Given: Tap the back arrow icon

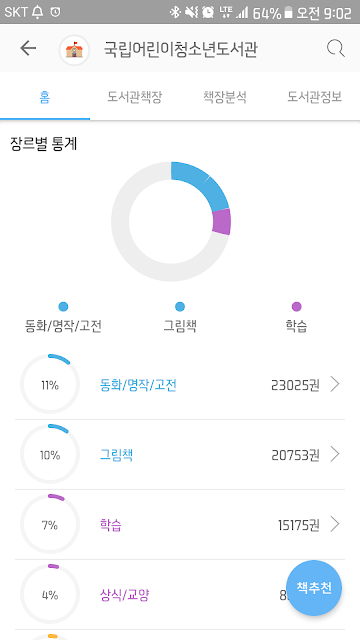Looking at the screenshot, I should tap(28, 49).
